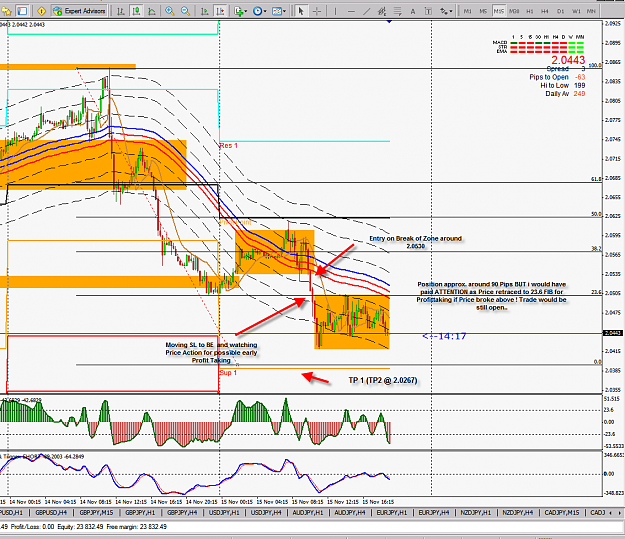The image size is (625, 539).
Task: Zoom out on the chart
Action: point(185,11)
